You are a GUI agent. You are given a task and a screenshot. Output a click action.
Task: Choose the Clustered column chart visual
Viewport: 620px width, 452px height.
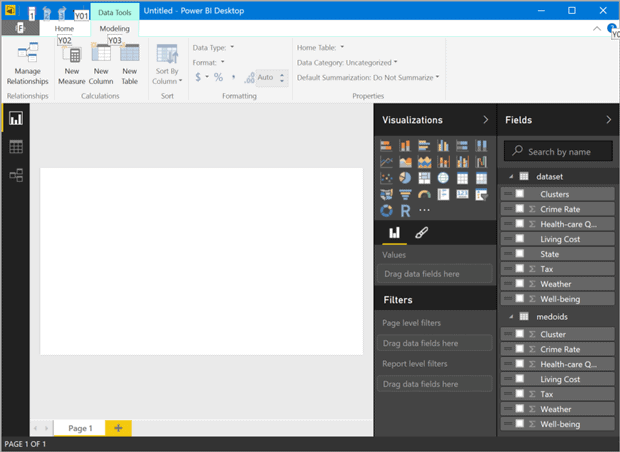(x=443, y=146)
